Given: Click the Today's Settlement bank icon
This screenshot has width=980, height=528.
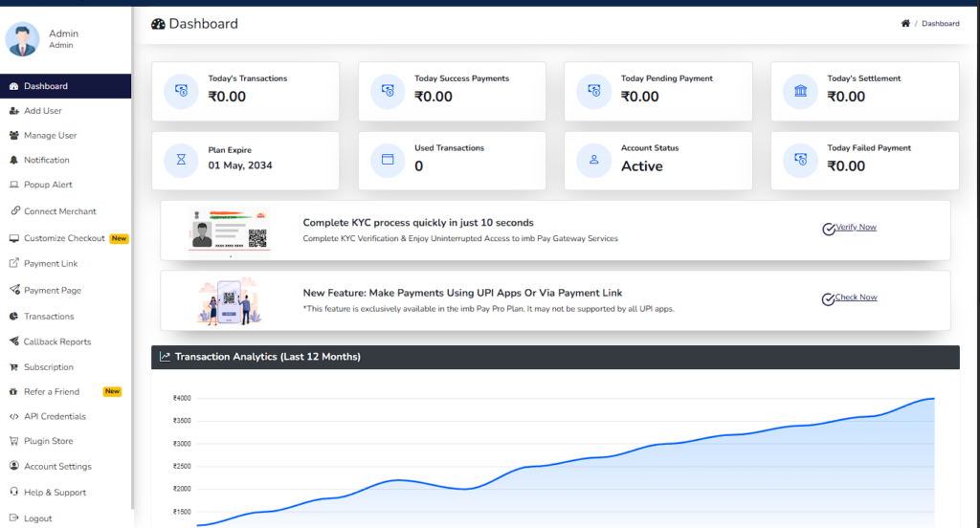Looking at the screenshot, I should 800,91.
